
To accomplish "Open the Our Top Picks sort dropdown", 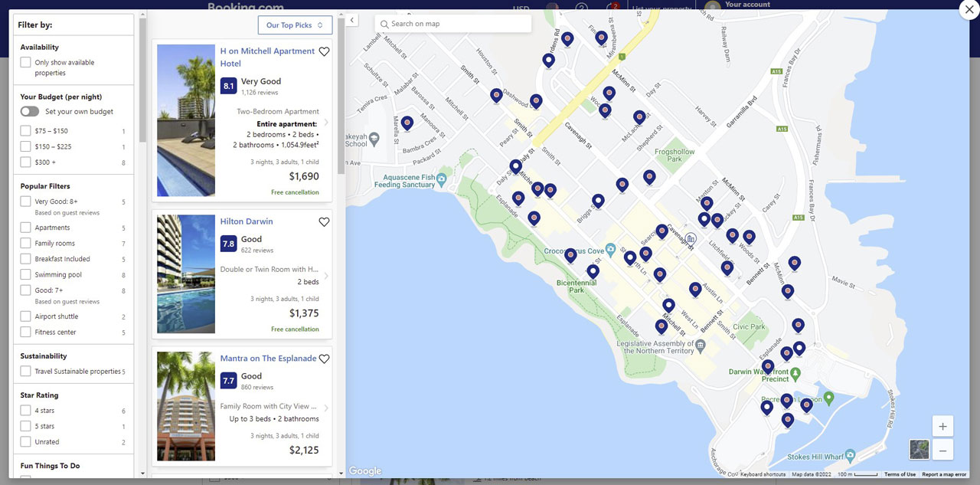I will (x=295, y=25).
